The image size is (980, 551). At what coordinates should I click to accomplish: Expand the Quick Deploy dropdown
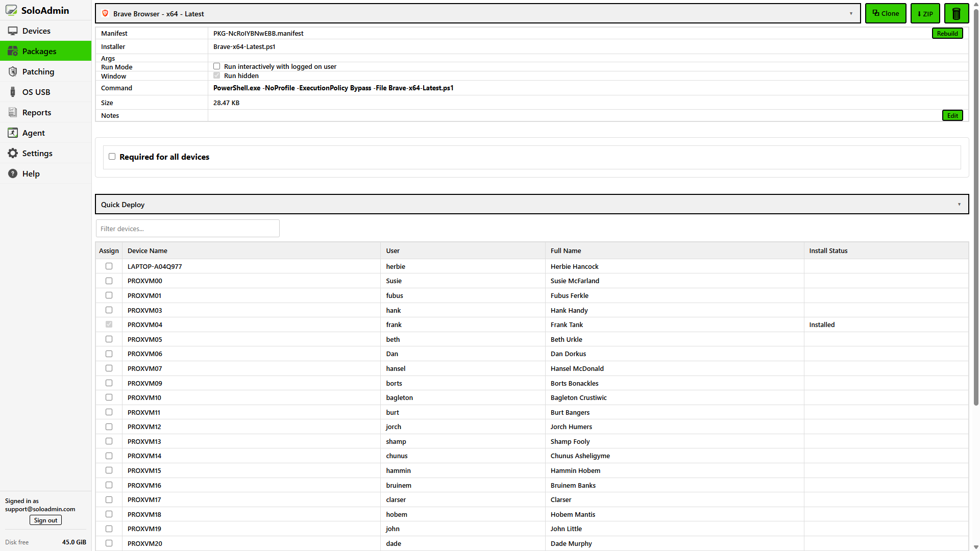click(531, 205)
